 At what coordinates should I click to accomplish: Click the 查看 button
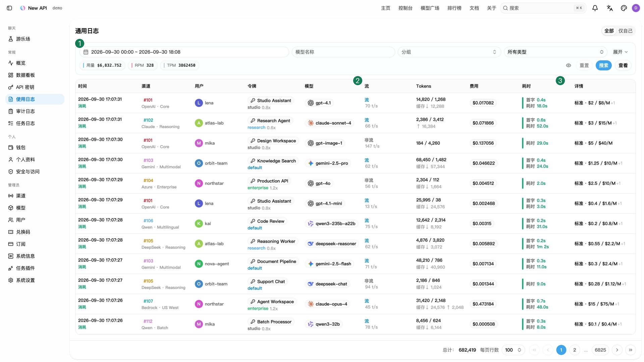click(623, 65)
